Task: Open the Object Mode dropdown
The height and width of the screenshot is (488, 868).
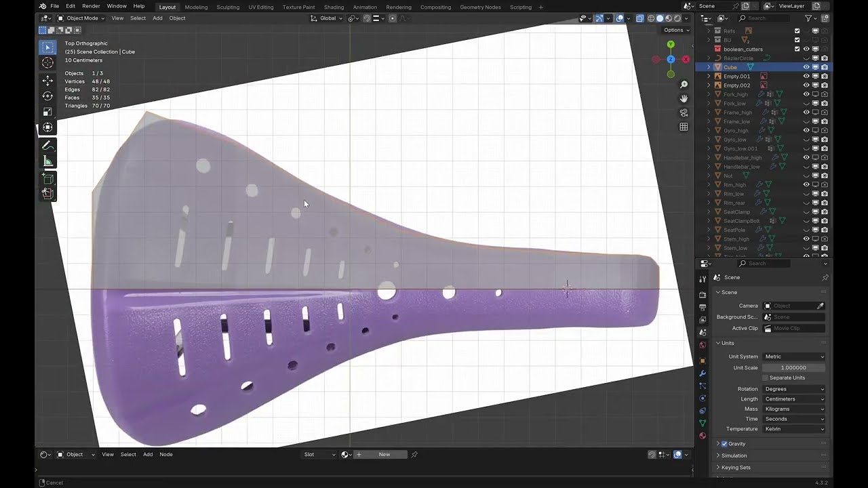Action: 81,18
